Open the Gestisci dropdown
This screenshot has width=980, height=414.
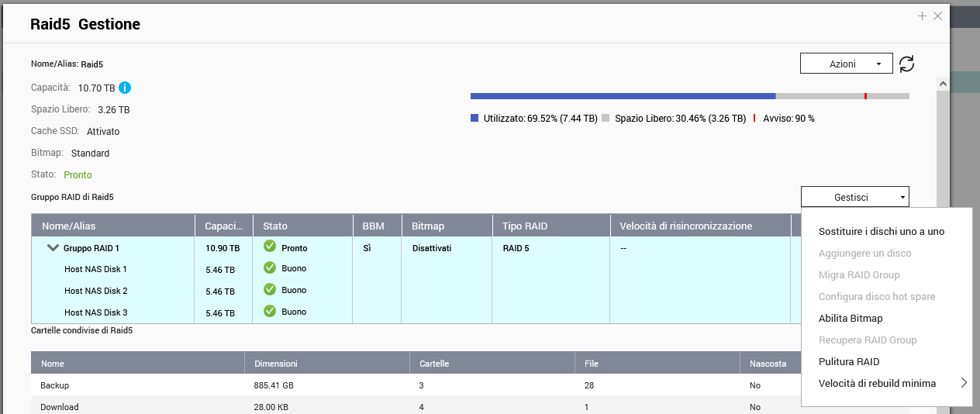click(854, 197)
